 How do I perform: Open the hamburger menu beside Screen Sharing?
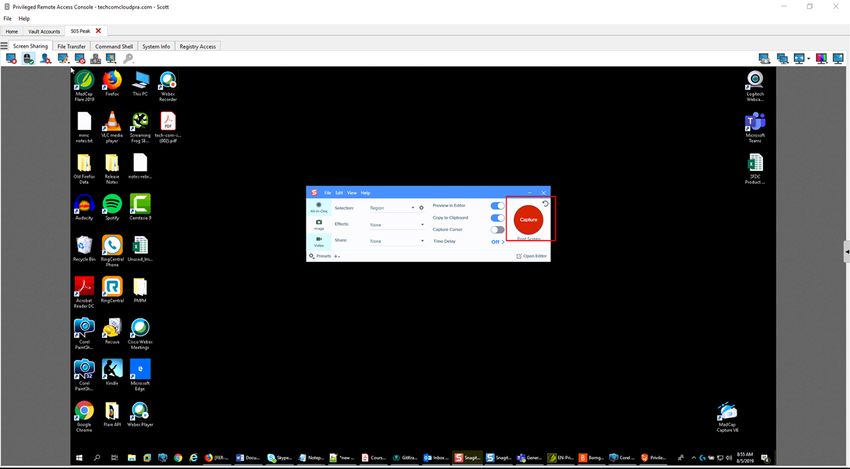(4, 46)
